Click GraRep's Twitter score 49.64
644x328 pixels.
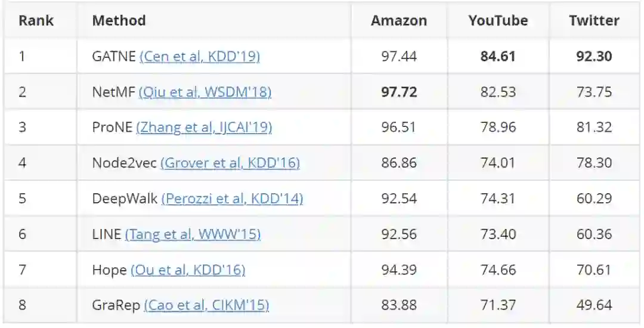click(594, 305)
